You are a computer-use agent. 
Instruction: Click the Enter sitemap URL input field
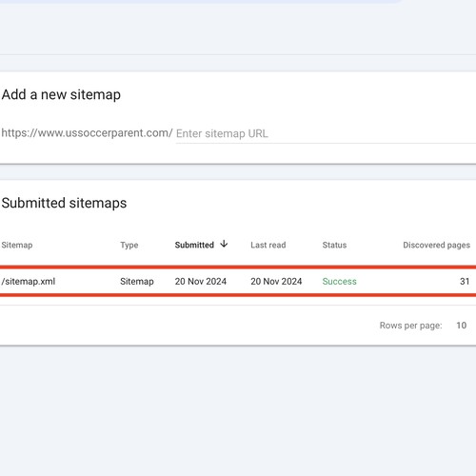(326, 133)
